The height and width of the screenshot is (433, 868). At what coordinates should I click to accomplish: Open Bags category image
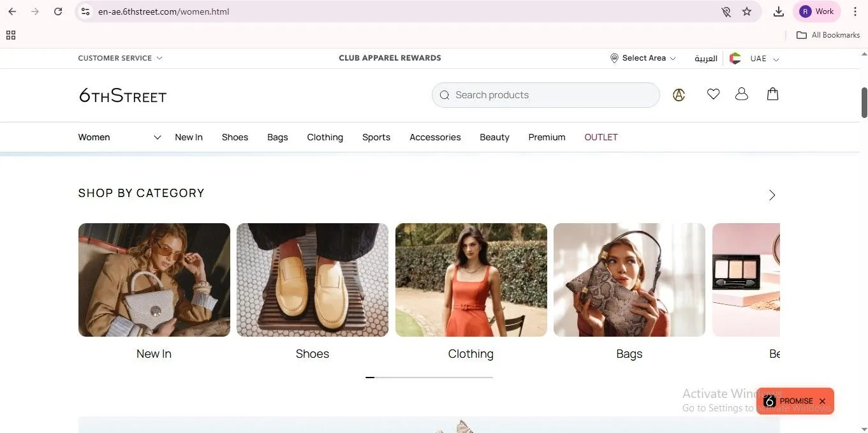[x=629, y=280]
